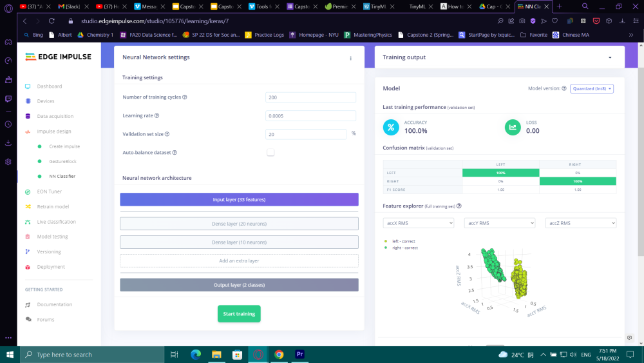The height and width of the screenshot is (363, 644).
Task: Open the accZ RMS axis dropdown
Action: coord(580,223)
